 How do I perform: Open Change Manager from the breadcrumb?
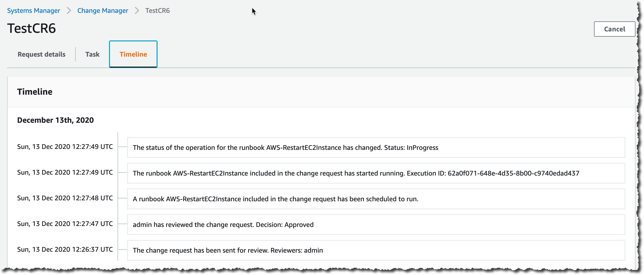pos(103,10)
